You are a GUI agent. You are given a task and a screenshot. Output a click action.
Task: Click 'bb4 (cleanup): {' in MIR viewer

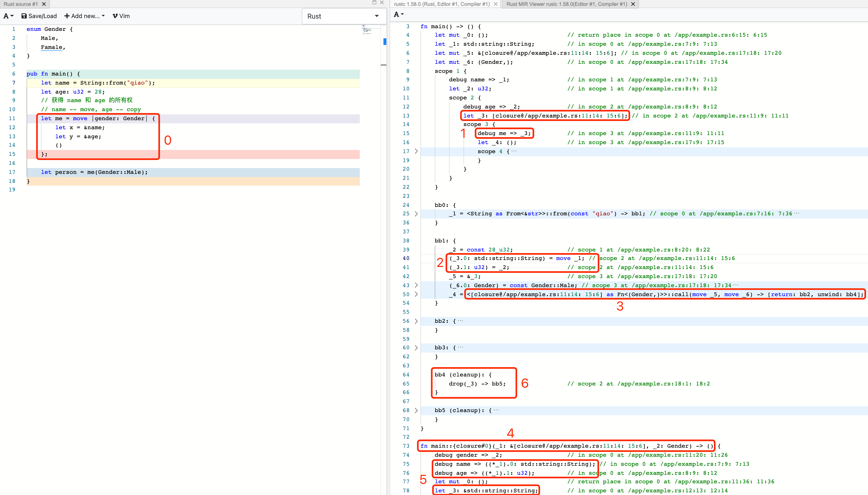point(463,375)
